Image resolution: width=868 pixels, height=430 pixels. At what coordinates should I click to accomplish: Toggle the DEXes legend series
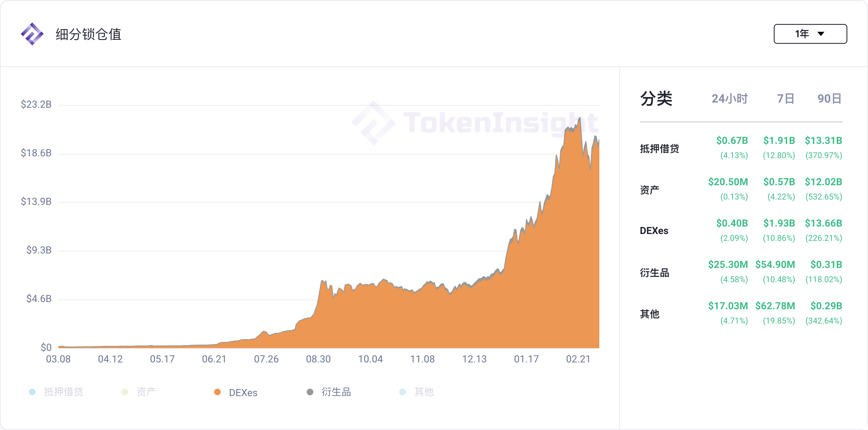point(243,393)
